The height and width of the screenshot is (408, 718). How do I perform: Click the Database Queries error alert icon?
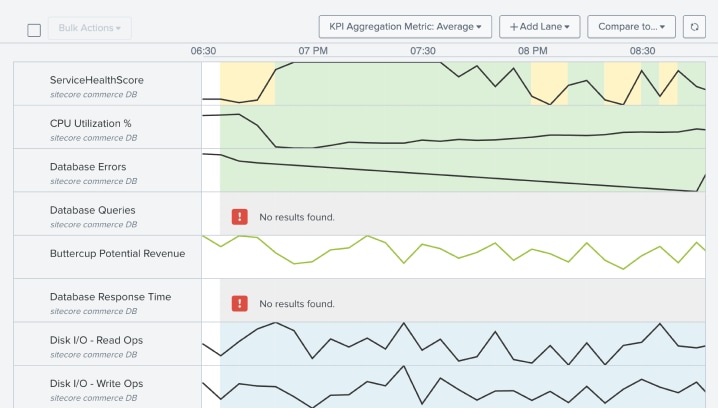(x=240, y=217)
